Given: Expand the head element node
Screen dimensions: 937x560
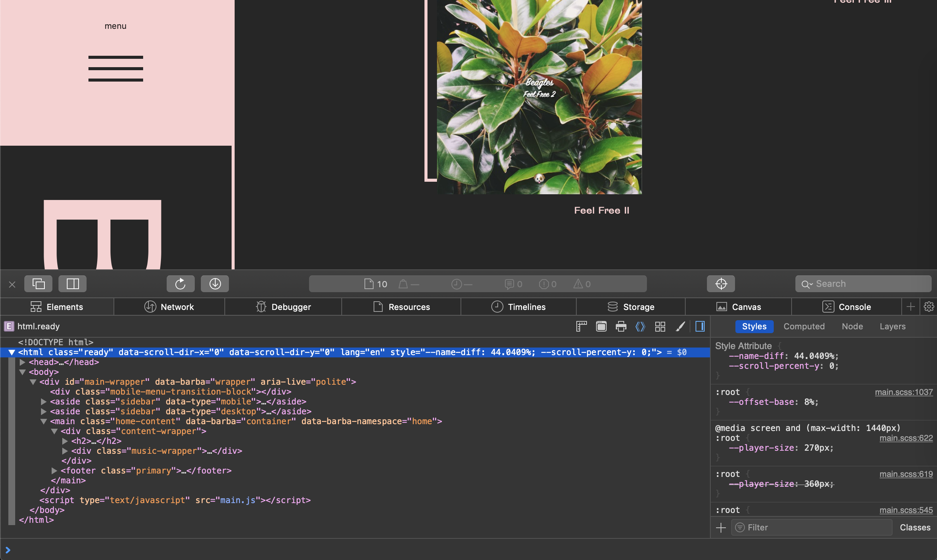Looking at the screenshot, I should pyautogui.click(x=23, y=362).
